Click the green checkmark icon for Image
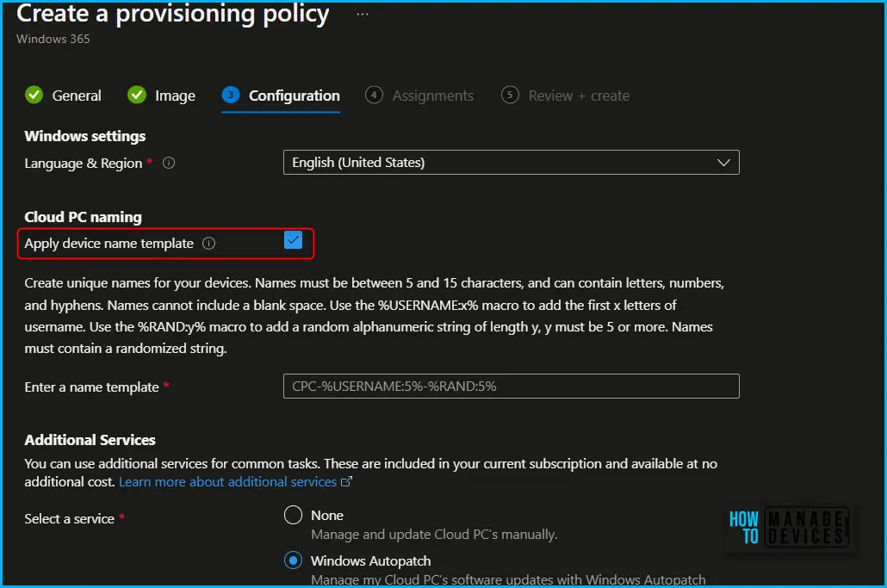This screenshot has width=887, height=588. [137, 95]
